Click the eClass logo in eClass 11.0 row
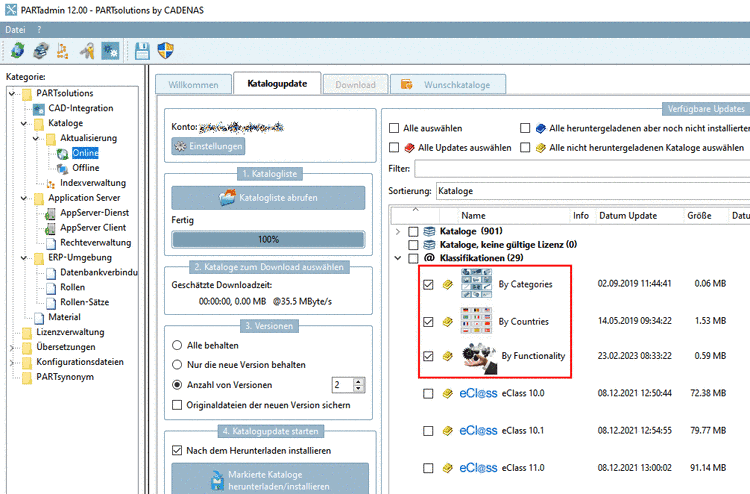 coord(478,468)
